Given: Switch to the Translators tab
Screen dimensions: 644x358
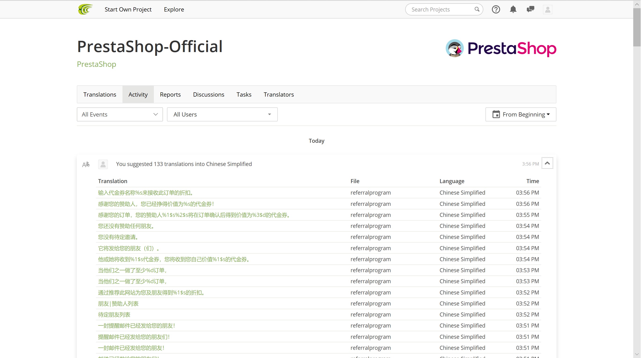Looking at the screenshot, I should 278,95.
